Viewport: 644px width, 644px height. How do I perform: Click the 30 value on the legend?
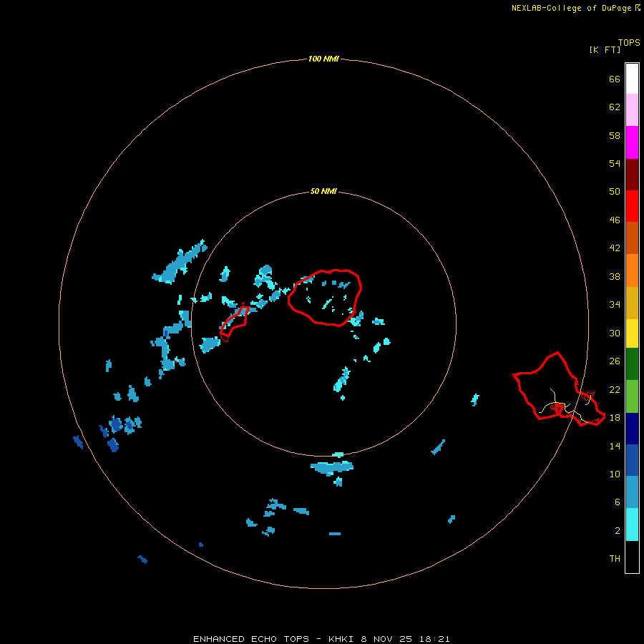[615, 333]
